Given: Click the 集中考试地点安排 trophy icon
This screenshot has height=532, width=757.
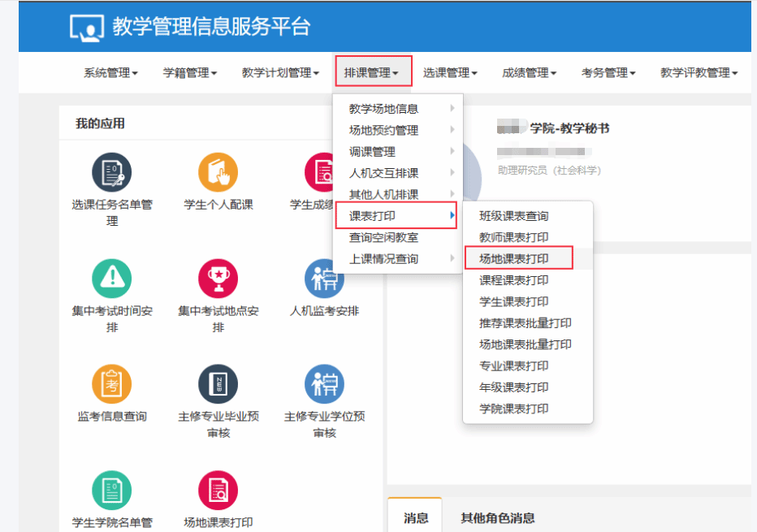Looking at the screenshot, I should [x=218, y=279].
